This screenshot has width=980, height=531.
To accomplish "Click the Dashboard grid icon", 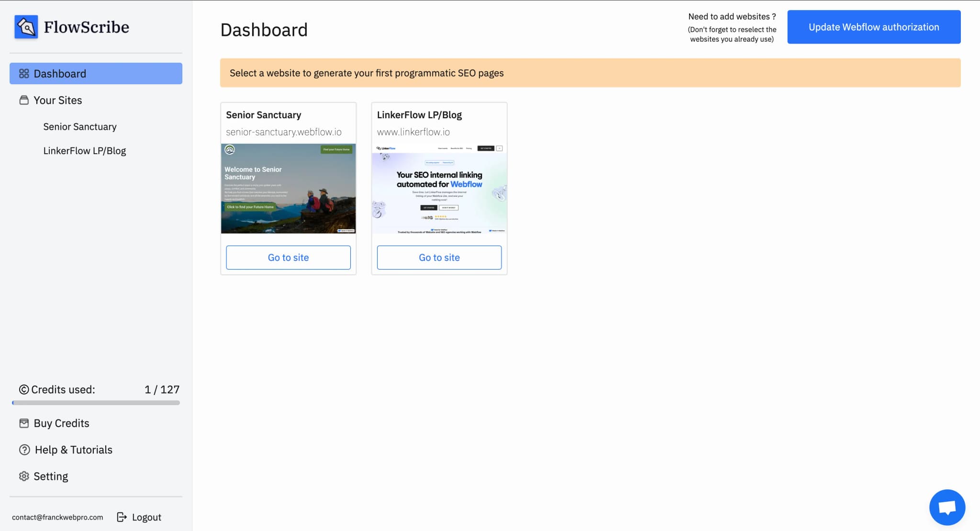I will click(x=24, y=74).
